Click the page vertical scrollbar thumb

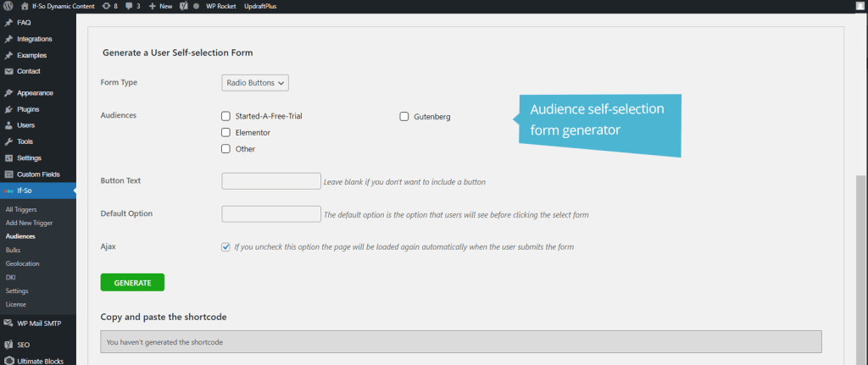click(861, 270)
